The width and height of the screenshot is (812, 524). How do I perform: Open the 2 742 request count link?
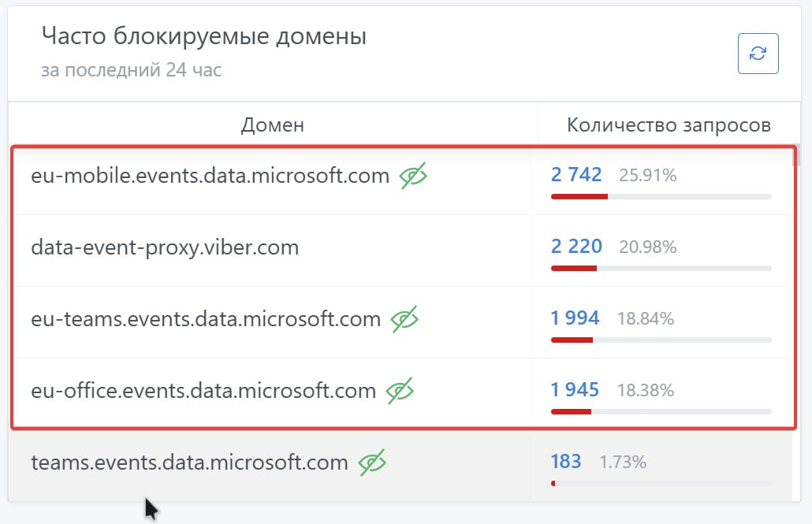(576, 175)
